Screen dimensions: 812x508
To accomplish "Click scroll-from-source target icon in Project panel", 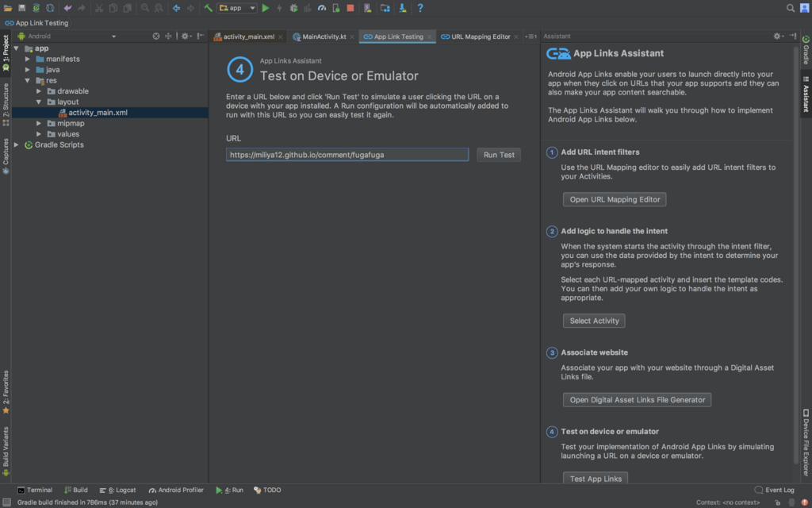I will [x=156, y=37].
